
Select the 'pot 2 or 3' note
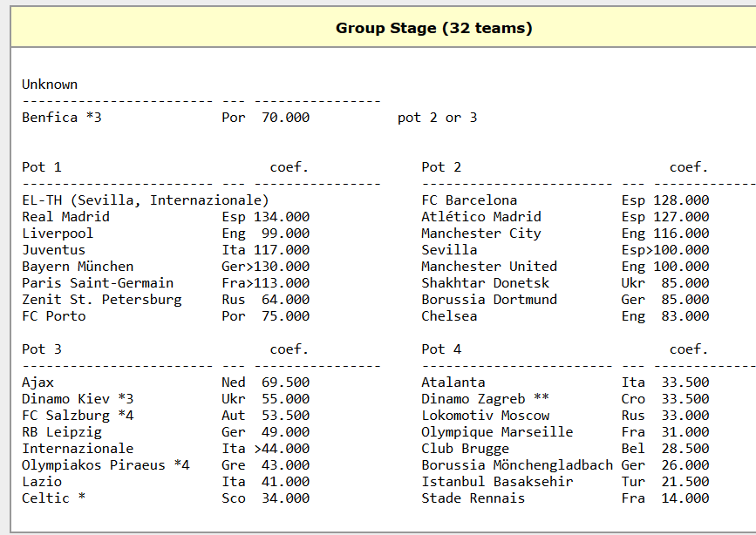[x=438, y=118]
